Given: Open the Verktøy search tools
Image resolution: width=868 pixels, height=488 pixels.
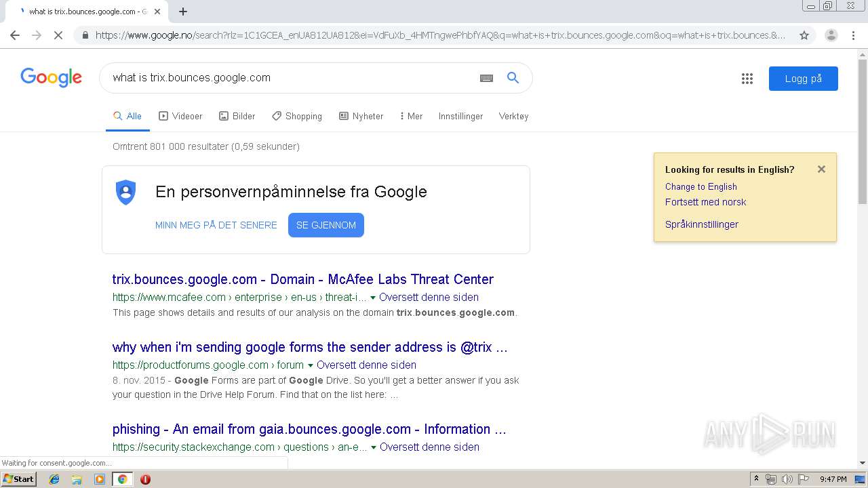Looking at the screenshot, I should click(513, 116).
